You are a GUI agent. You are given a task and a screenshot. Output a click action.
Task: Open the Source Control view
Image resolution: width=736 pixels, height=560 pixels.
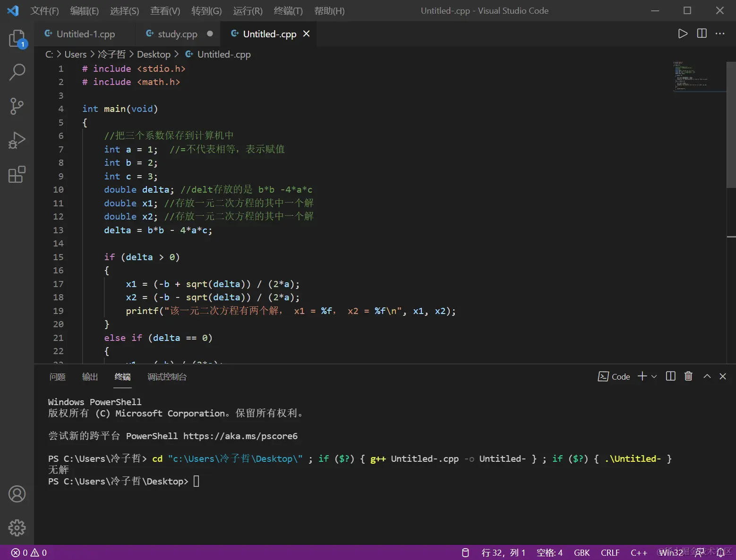click(x=17, y=106)
